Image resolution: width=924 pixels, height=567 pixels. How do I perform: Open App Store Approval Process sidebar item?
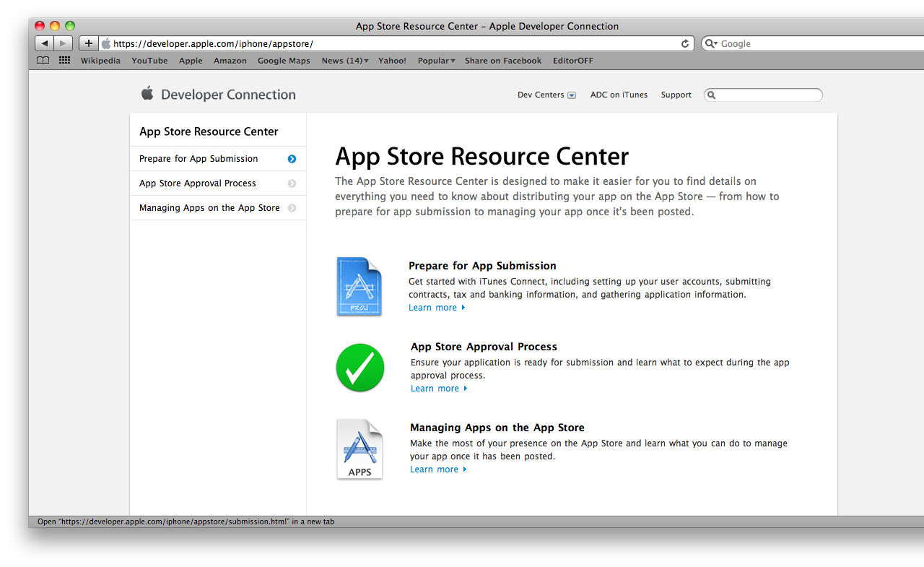218,183
